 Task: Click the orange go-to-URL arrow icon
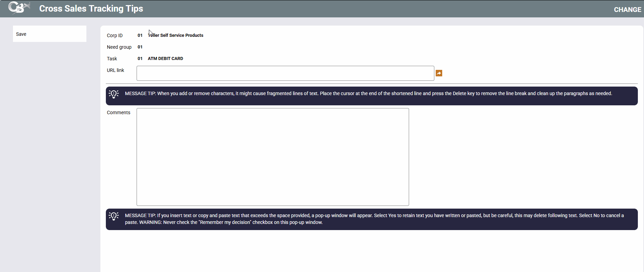click(439, 73)
